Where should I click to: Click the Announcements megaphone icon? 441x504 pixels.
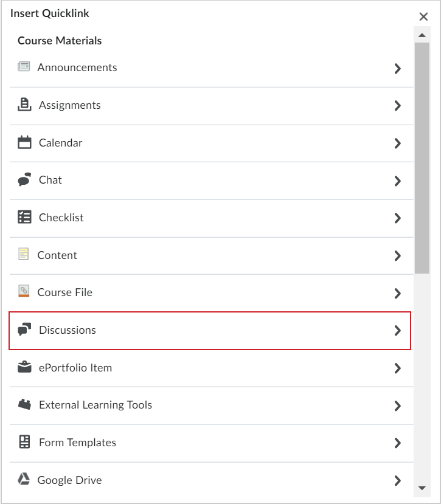(25, 67)
